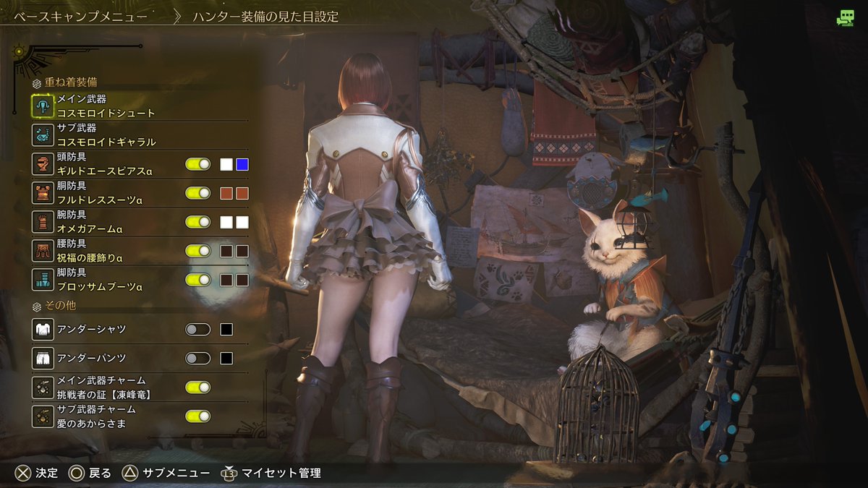Click the triangle button icon for サブメニュー
The width and height of the screenshot is (868, 488).
(129, 474)
